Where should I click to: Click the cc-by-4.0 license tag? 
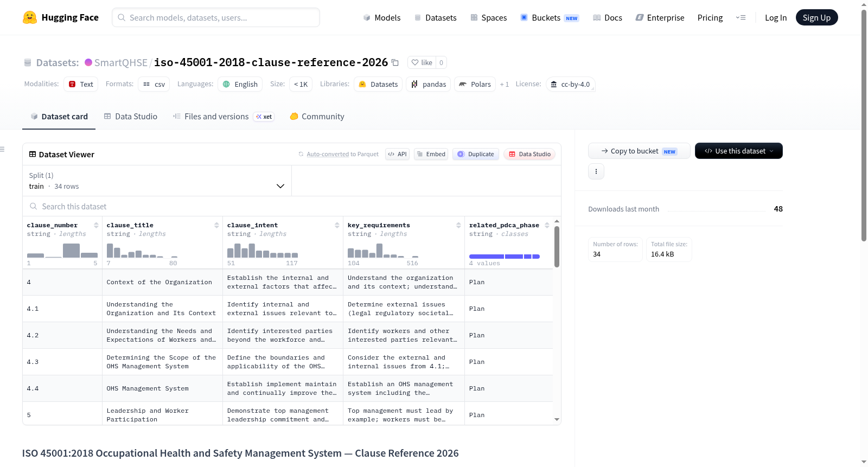[x=570, y=84]
